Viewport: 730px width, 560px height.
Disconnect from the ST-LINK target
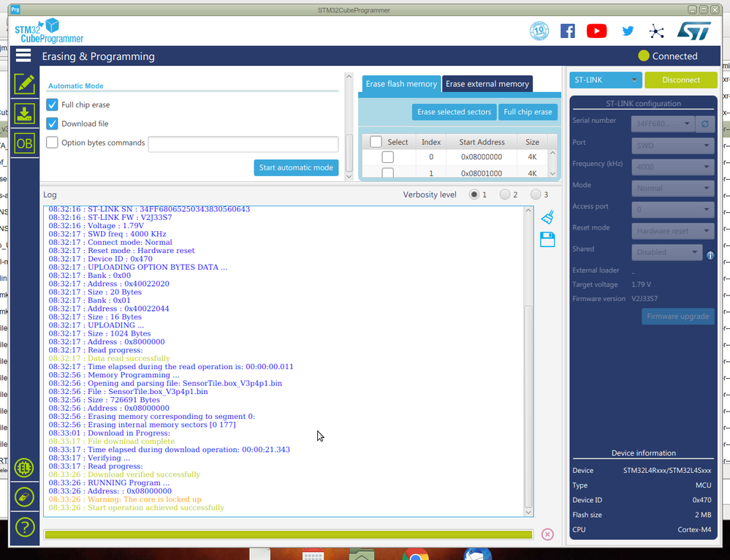pos(680,80)
